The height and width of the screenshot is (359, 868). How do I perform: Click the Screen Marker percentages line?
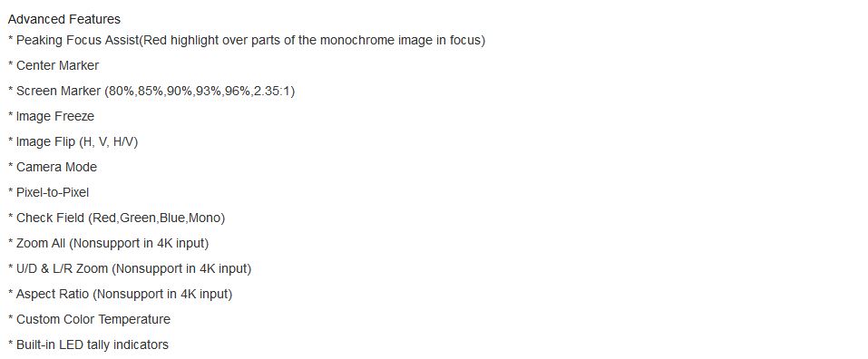151,92
